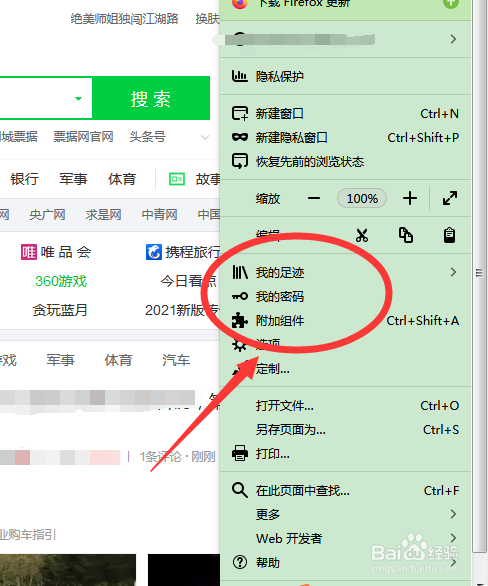This screenshot has width=488, height=586.
Task: Click the green update arrow icon
Action: point(451,3)
